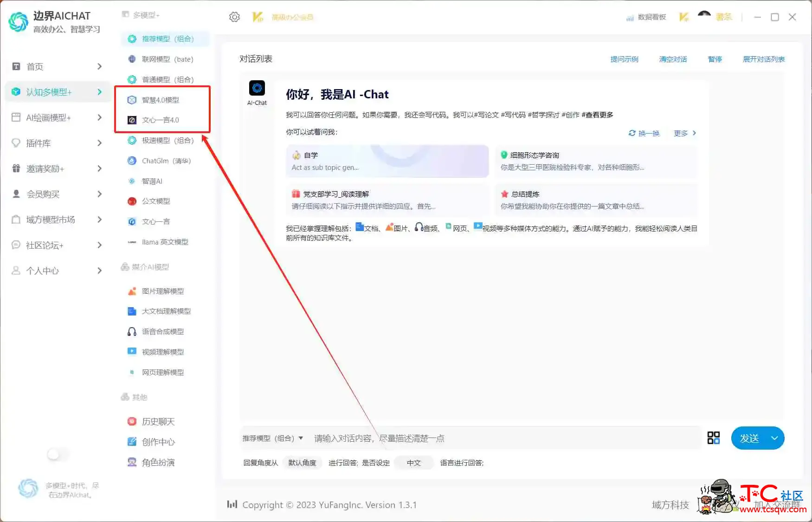Image resolution: width=812 pixels, height=522 pixels.
Task: Click the 智谱AI model icon
Action: 132,181
